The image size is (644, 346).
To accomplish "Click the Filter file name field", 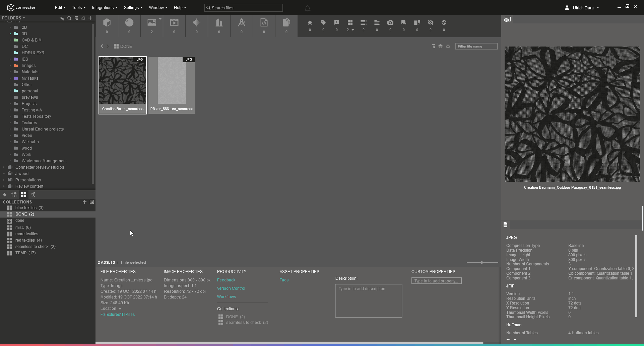I will [476, 46].
